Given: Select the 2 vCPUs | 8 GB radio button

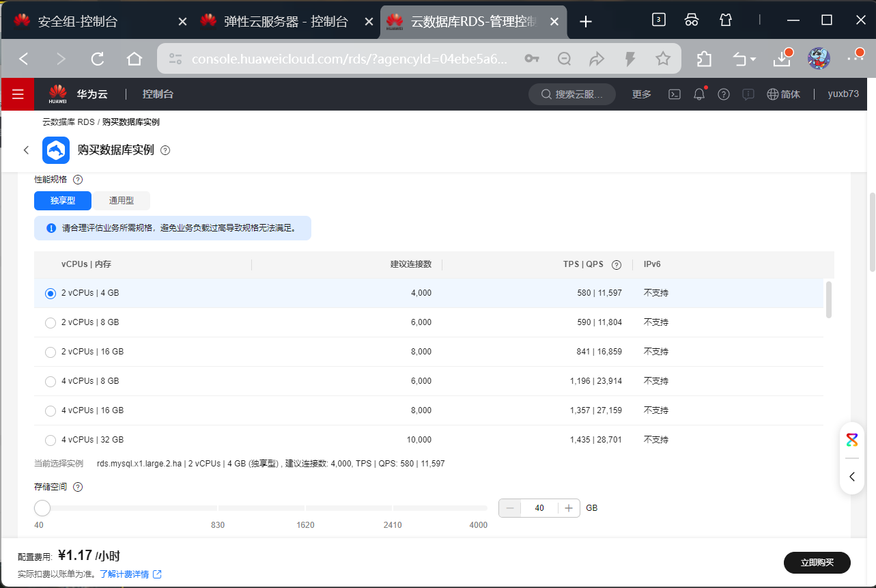Looking at the screenshot, I should [x=50, y=323].
